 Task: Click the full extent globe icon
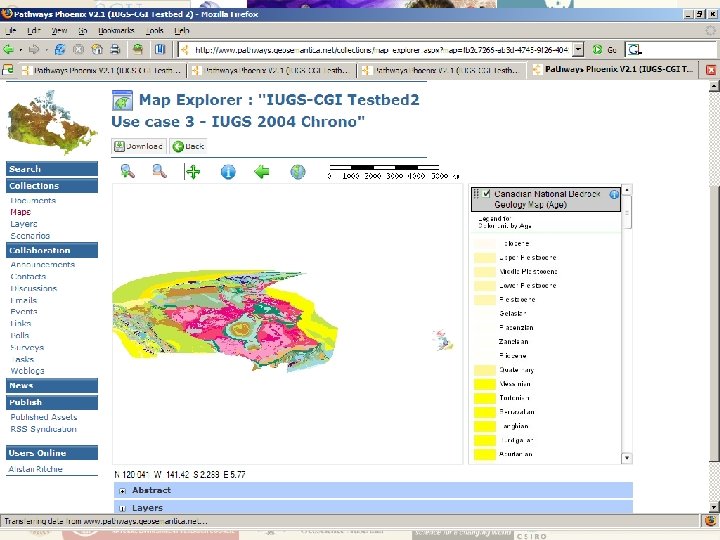298,172
